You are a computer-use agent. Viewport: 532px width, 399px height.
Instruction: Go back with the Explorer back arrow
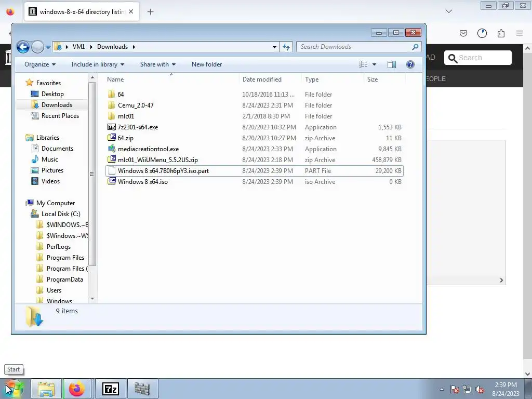tap(23, 47)
